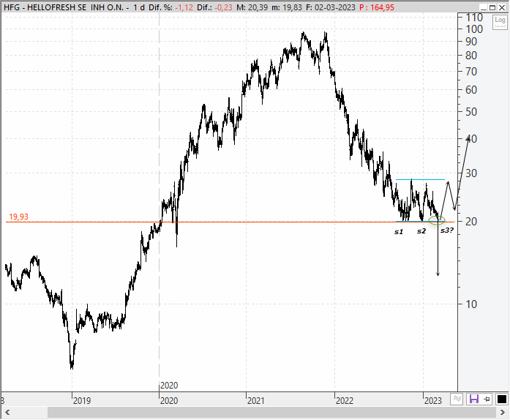Click the 70 price axis label
Screen dimensions: 510x420
click(x=471, y=72)
